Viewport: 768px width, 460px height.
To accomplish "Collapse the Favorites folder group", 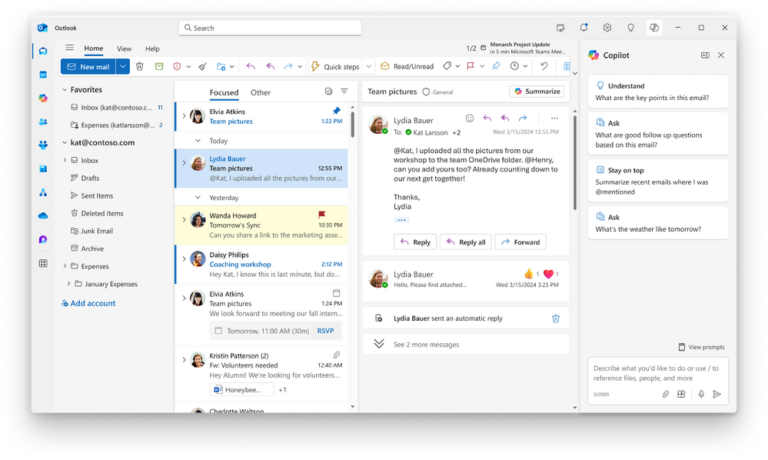I will pyautogui.click(x=64, y=89).
